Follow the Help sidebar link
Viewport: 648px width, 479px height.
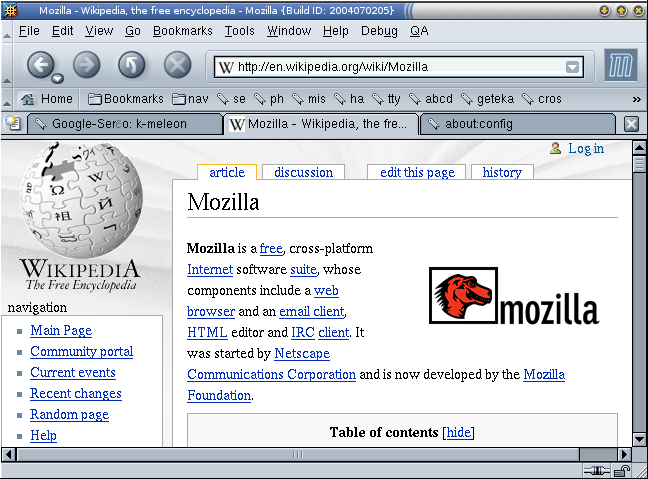click(43, 436)
